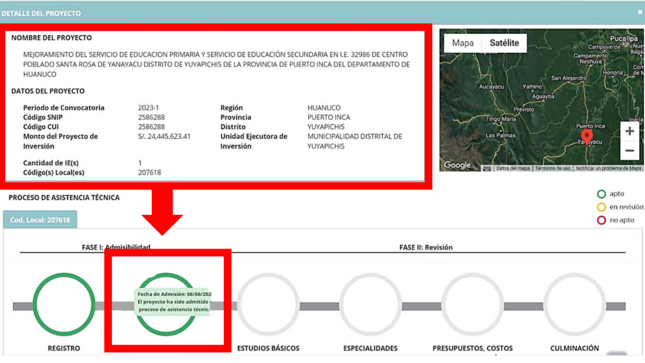Click the yellow en revisión legend circle
This screenshot has height=363, width=645.
[x=601, y=207]
